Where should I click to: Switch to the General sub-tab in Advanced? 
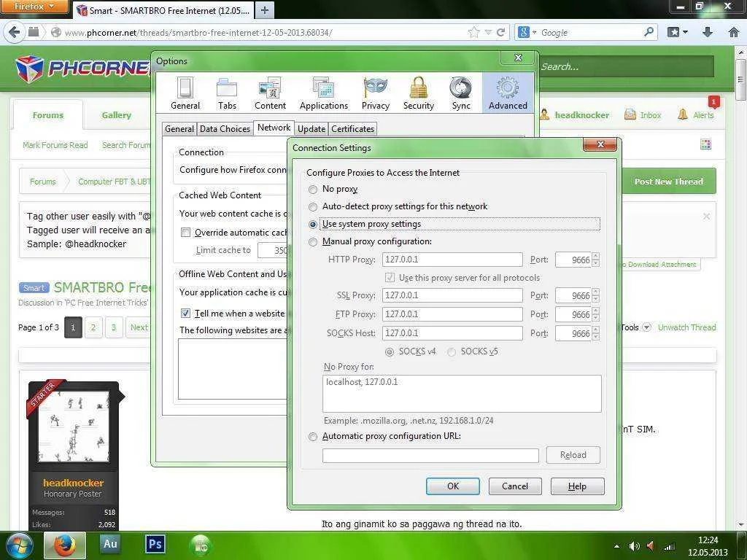point(179,129)
